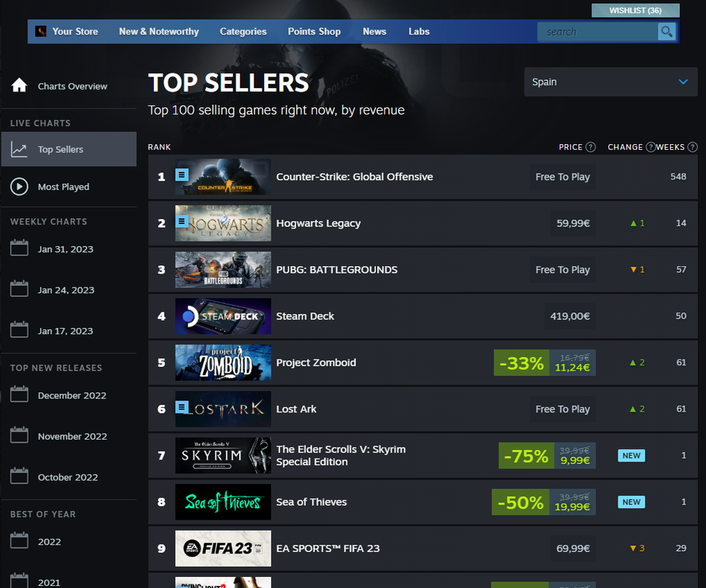Image resolution: width=706 pixels, height=588 pixels.
Task: Click the Lost Ark title text
Action: coord(296,409)
